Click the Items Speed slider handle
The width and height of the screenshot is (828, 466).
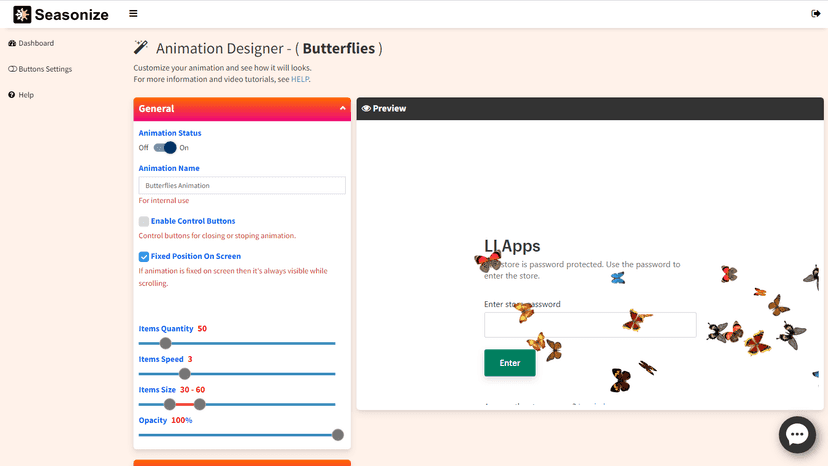point(184,374)
